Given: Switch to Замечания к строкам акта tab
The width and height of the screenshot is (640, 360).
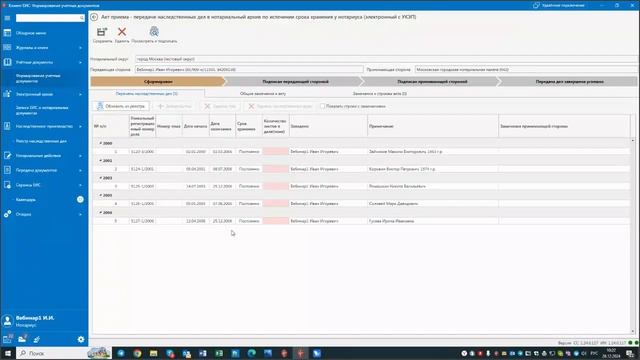Looking at the screenshot, I should [x=380, y=93].
